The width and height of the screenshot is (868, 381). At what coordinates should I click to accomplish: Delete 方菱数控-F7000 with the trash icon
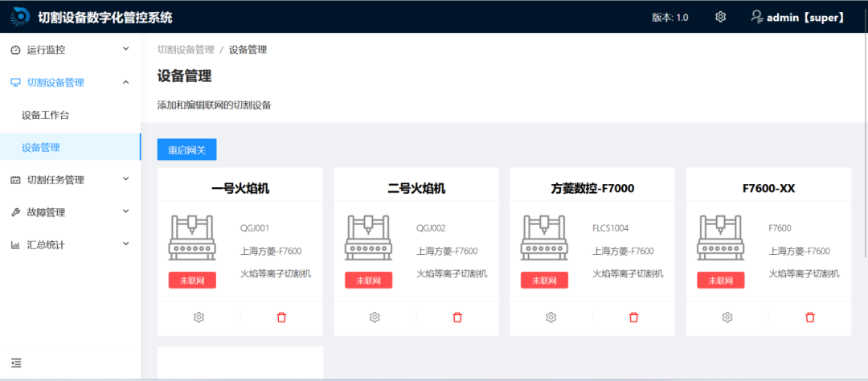tap(634, 317)
